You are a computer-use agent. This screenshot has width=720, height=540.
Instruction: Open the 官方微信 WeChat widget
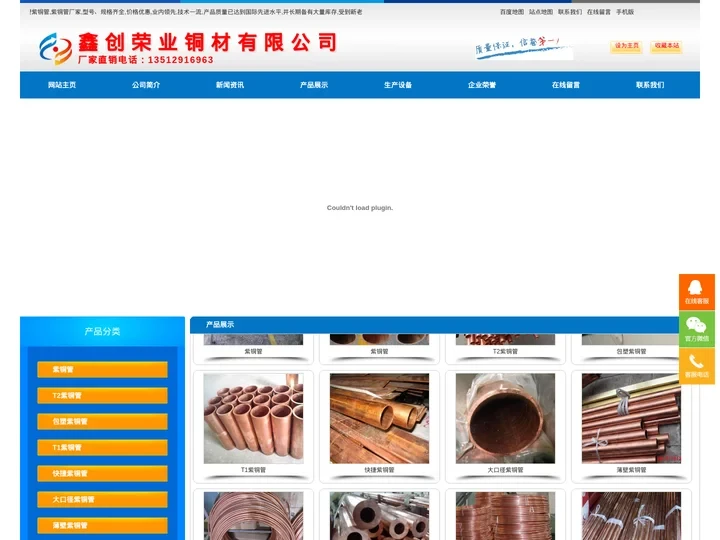pos(697,329)
